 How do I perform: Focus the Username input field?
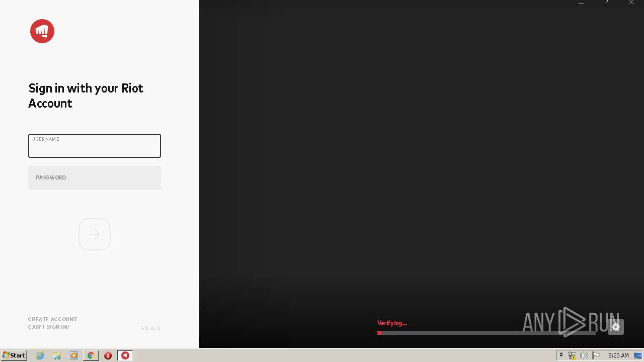[x=95, y=146]
